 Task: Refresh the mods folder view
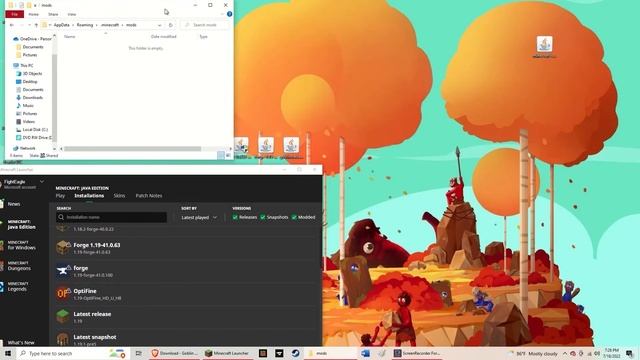click(x=171, y=25)
